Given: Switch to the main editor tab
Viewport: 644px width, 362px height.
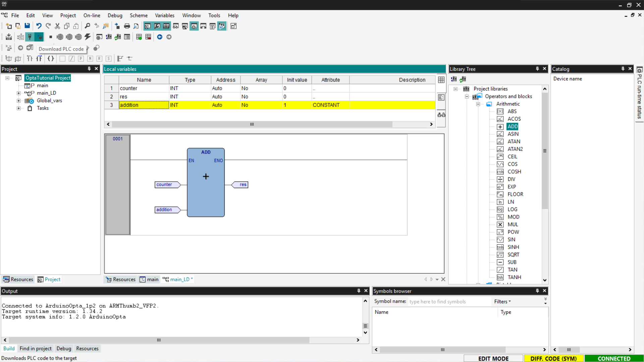Looking at the screenshot, I should tap(149, 280).
